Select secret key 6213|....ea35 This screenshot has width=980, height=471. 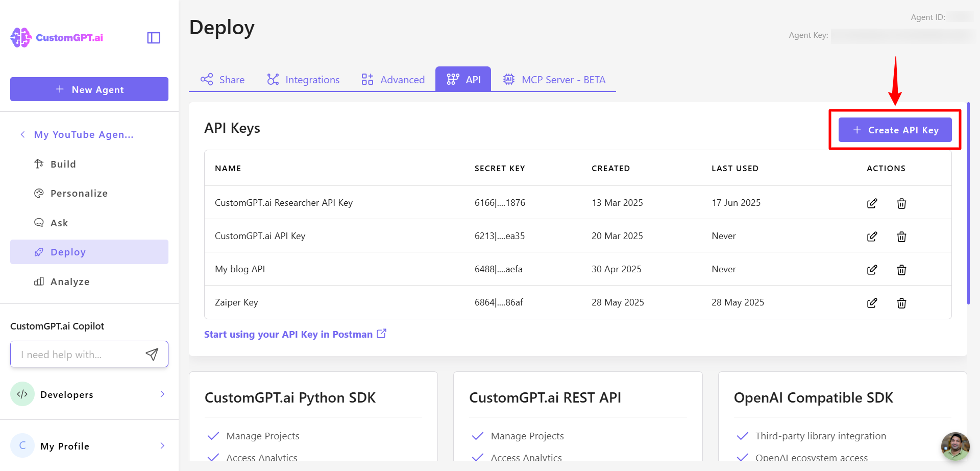coord(500,236)
